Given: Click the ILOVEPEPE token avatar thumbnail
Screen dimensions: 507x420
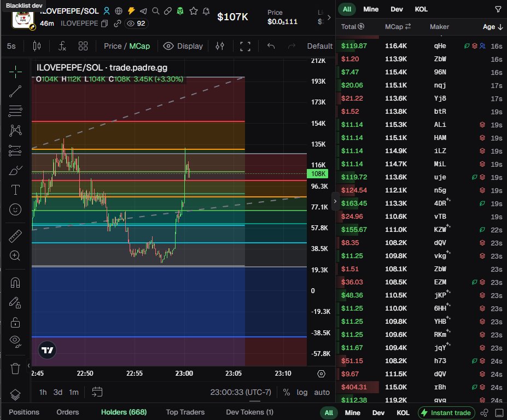Looking at the screenshot, I should click(x=22, y=19).
